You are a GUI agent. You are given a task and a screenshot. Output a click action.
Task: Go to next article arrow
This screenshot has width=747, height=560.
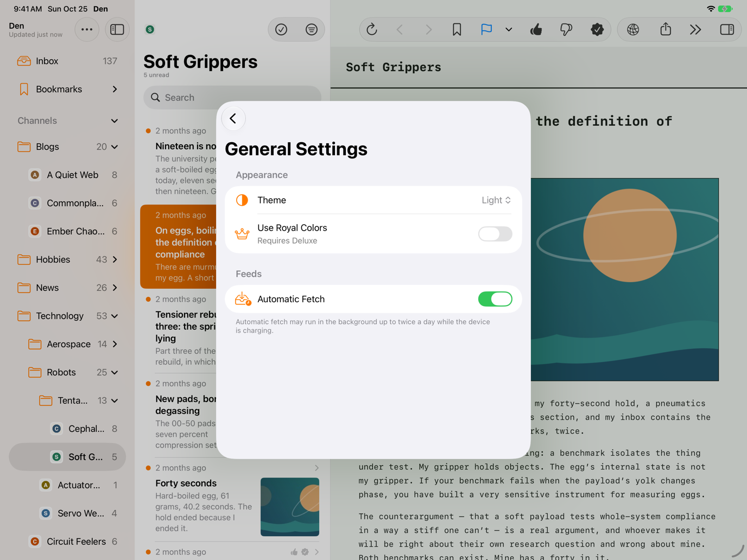428,30
